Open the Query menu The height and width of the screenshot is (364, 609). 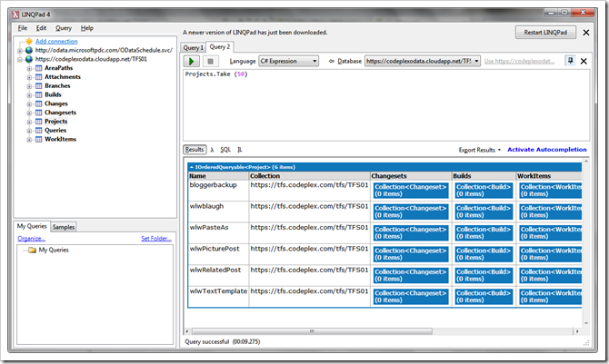[64, 28]
